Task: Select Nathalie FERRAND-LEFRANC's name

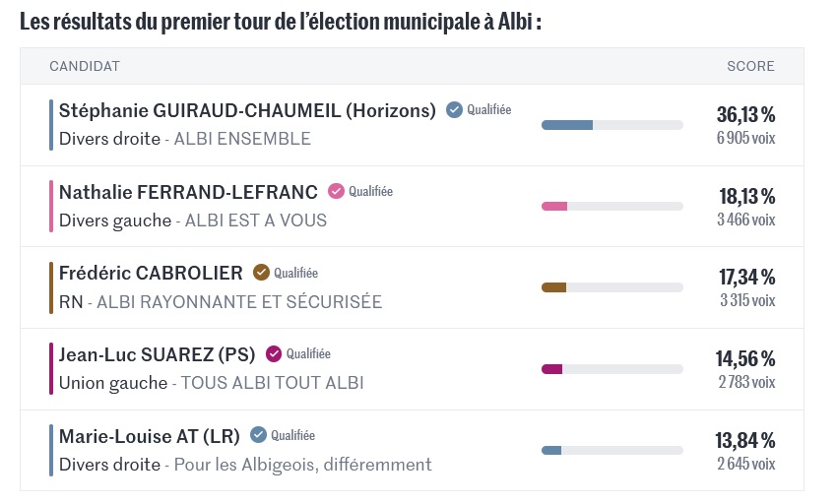Action: pos(188,192)
